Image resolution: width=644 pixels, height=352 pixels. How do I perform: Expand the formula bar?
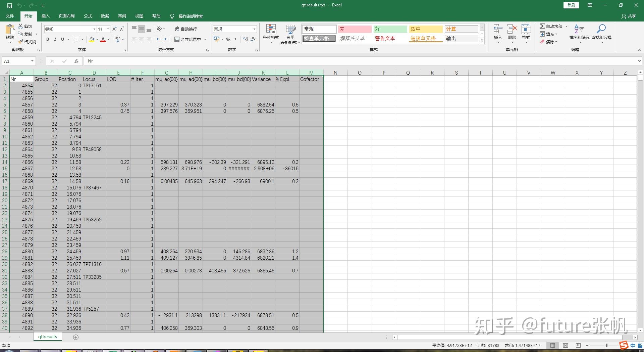click(x=639, y=61)
